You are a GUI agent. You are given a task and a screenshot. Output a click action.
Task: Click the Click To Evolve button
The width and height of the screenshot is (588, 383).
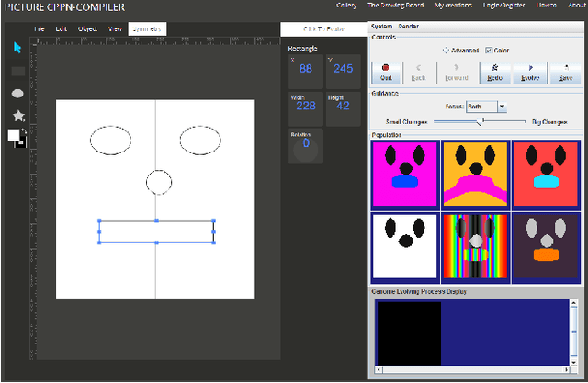(322, 29)
